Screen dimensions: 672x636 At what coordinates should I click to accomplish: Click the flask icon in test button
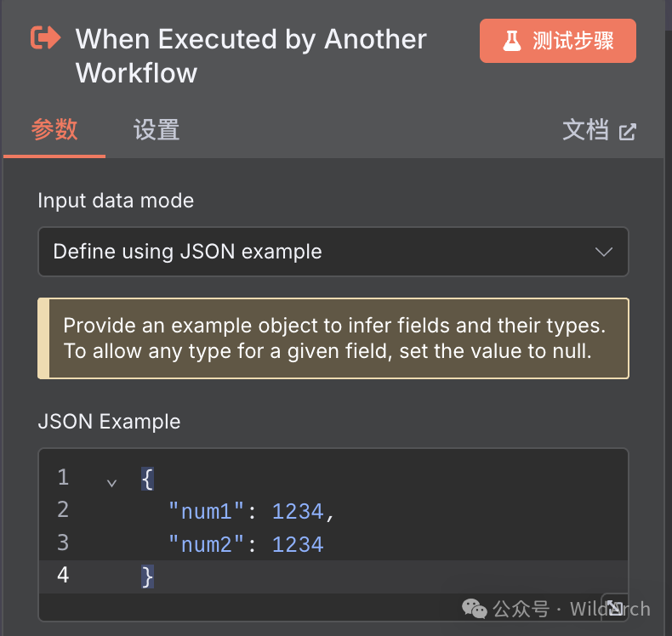511,41
